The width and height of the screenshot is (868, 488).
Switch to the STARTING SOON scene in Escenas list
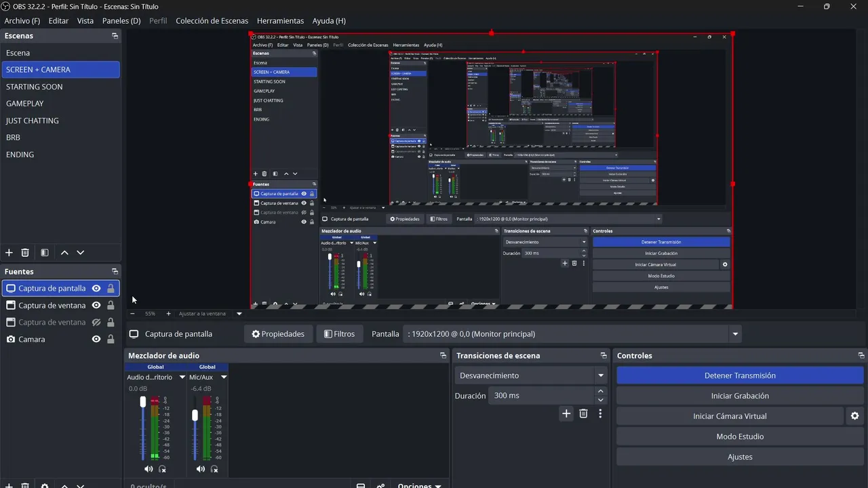point(60,87)
